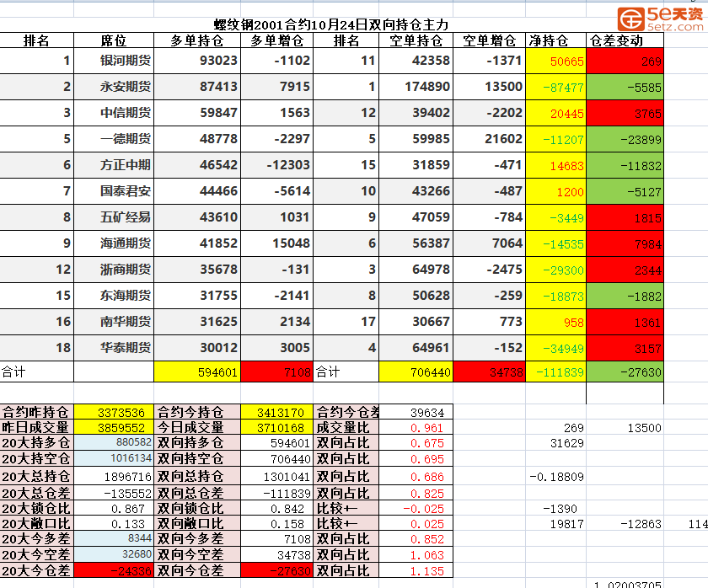Click the 浙商期货 seat cell
This screenshot has width=708, height=588.
114,270
